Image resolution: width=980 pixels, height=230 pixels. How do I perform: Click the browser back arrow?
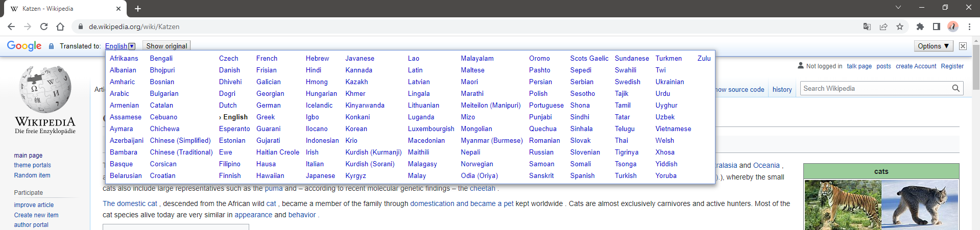tap(11, 27)
